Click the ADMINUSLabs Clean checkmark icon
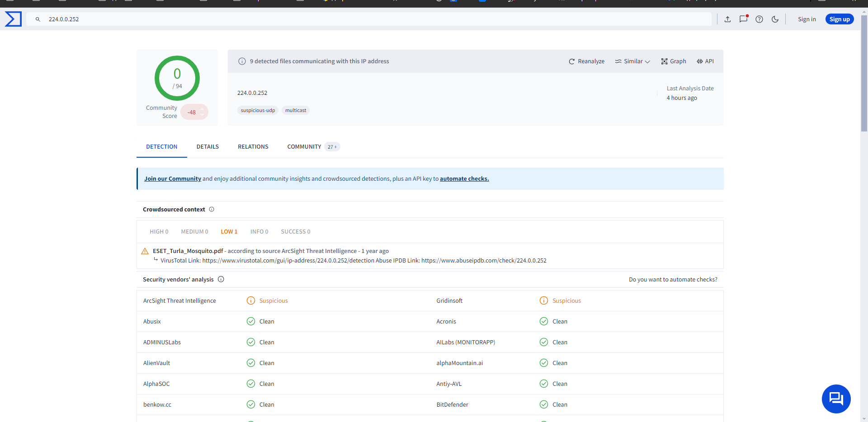This screenshot has height=422, width=868. click(x=251, y=342)
